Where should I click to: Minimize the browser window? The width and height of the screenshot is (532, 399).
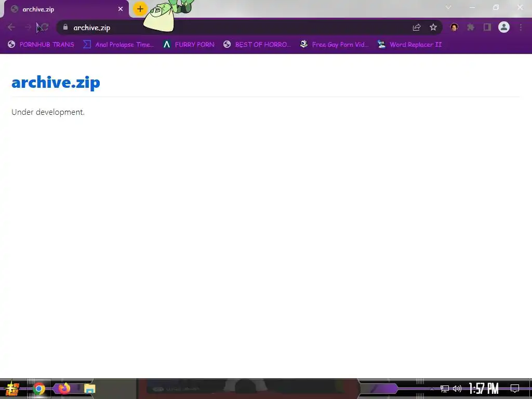(472, 7)
